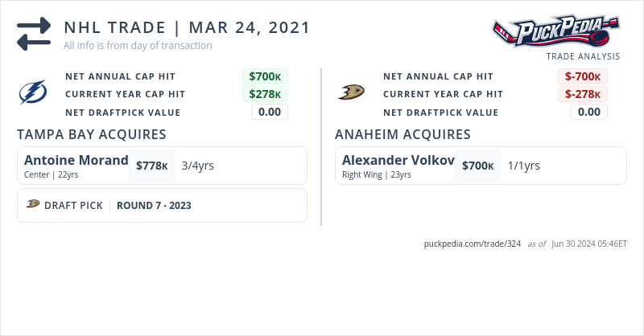
Task: Click Anaheim's $-700K net annual cap badge
Action: coord(583,76)
